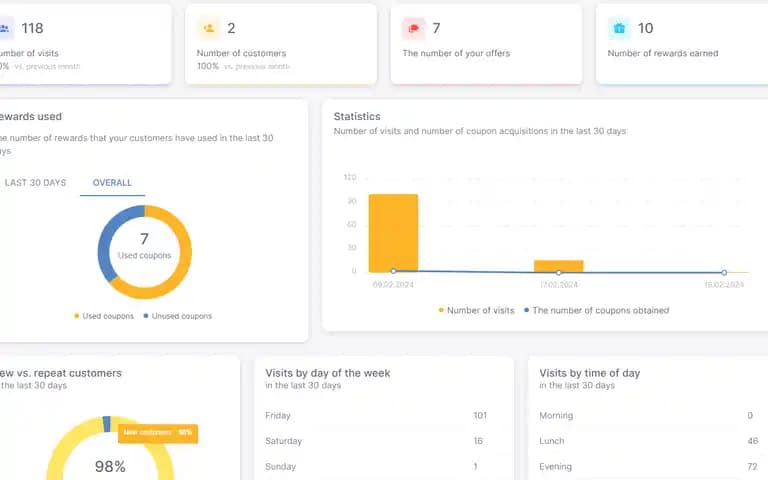The image size is (768, 480).
Task: Click the blue Unused coupons donut segment
Action: pyautogui.click(x=104, y=245)
